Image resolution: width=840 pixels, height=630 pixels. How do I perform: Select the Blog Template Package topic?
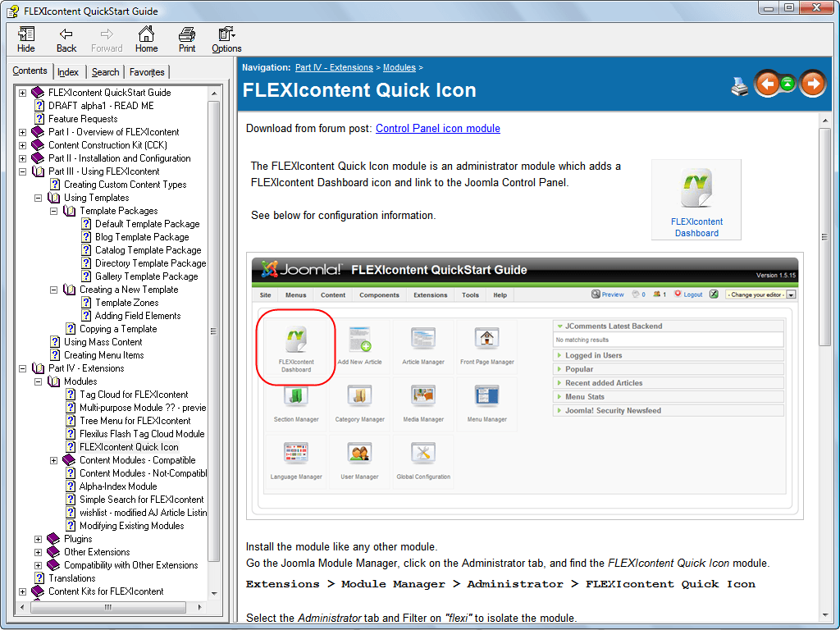142,237
